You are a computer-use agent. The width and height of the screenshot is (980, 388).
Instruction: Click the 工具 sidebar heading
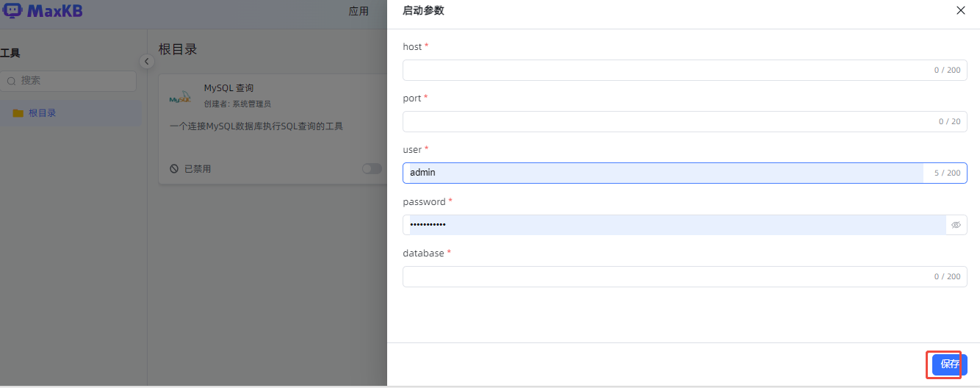pos(10,54)
